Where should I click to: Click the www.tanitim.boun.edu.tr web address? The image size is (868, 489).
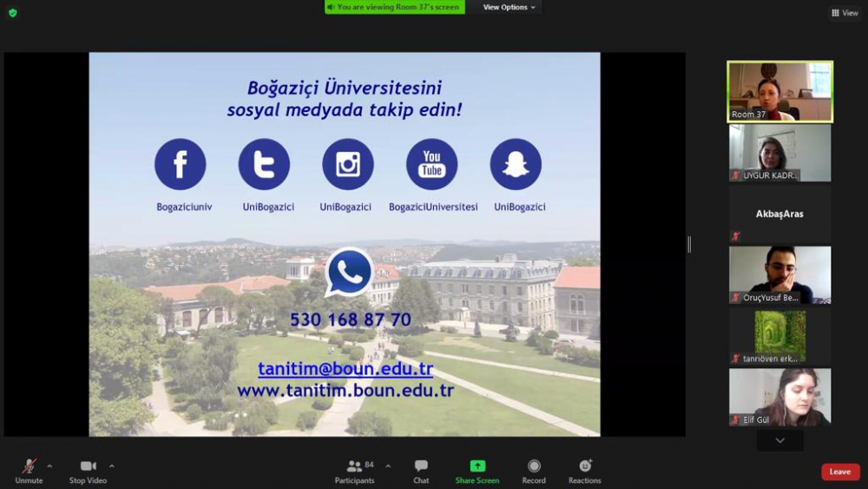pos(345,391)
